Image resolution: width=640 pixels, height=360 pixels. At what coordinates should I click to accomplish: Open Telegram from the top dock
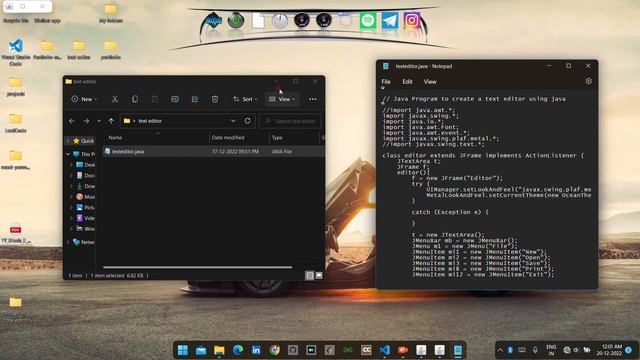[390, 20]
